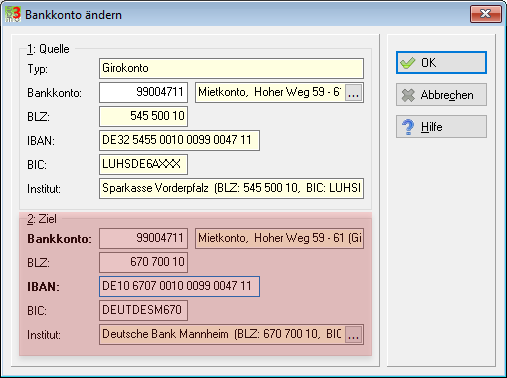Open source Bankkonto lookup ellipsis button
The width and height of the screenshot is (507, 378).
click(354, 92)
